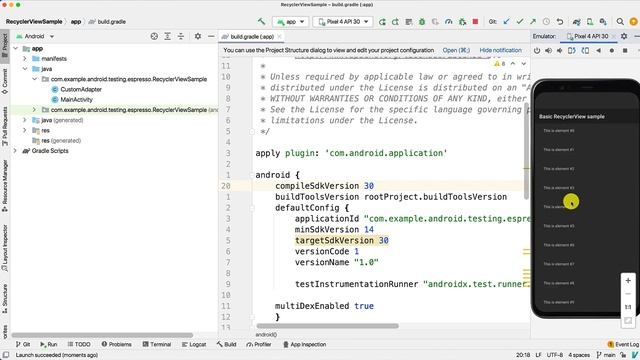The image size is (640, 360).
Task: Collapse the java folder
Action: pos(25,69)
